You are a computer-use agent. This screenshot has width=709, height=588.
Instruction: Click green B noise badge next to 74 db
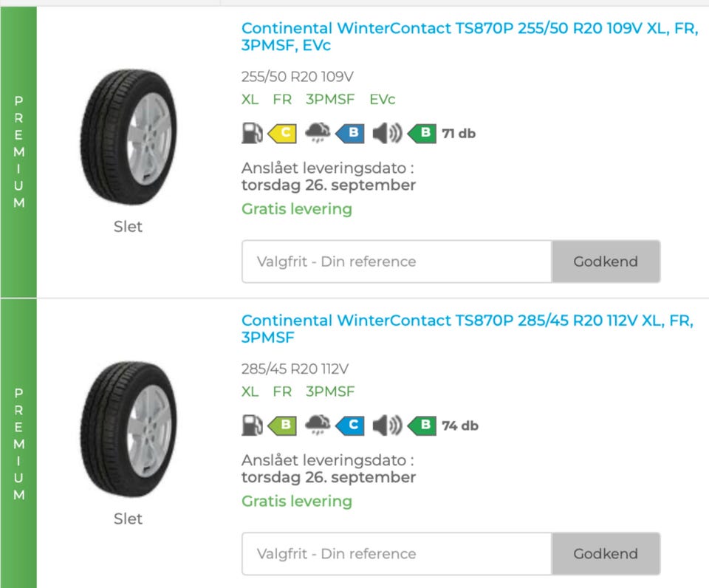click(423, 425)
